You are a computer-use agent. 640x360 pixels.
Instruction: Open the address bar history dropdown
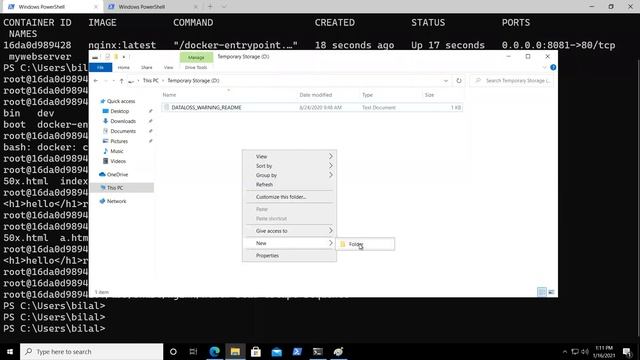(x=446, y=81)
